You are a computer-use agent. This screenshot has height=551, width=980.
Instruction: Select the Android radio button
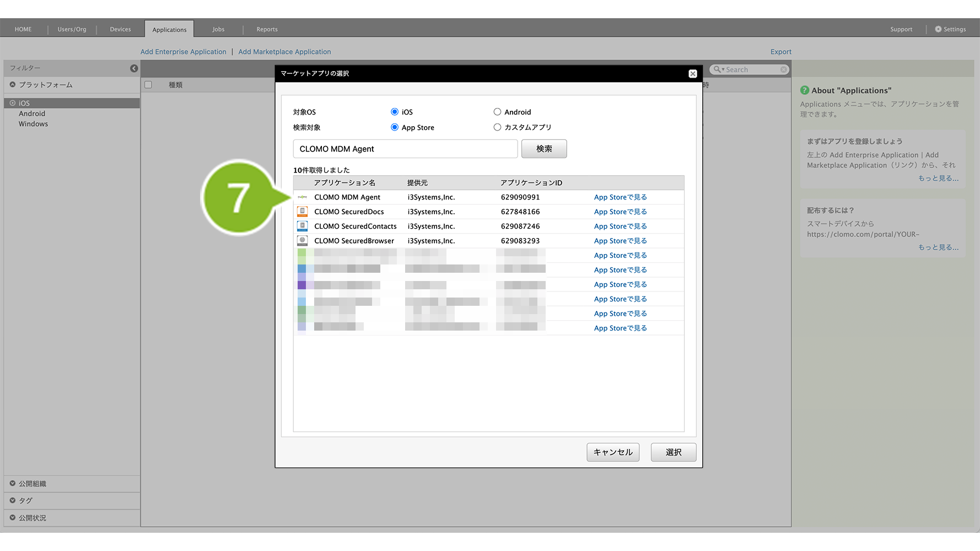497,112
